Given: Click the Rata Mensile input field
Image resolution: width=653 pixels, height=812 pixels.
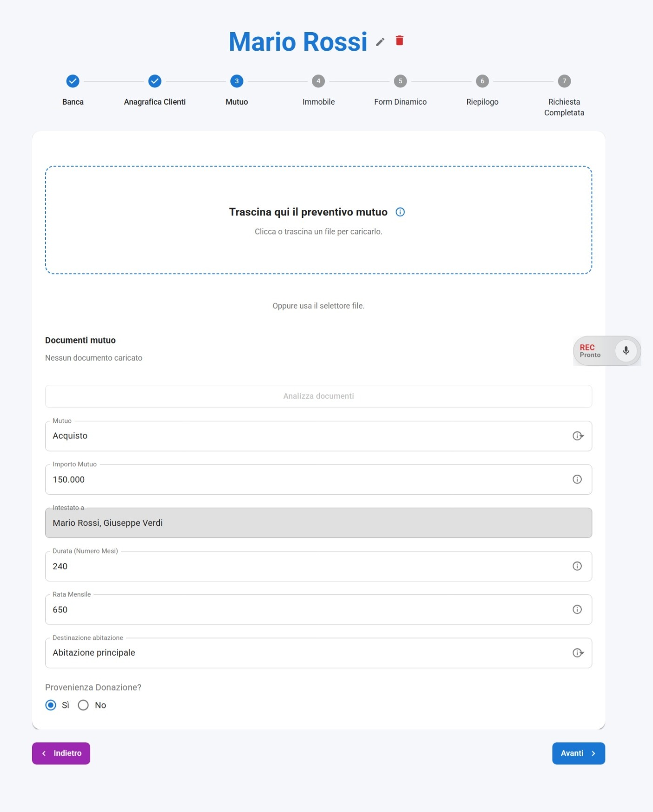Looking at the screenshot, I should (307, 610).
